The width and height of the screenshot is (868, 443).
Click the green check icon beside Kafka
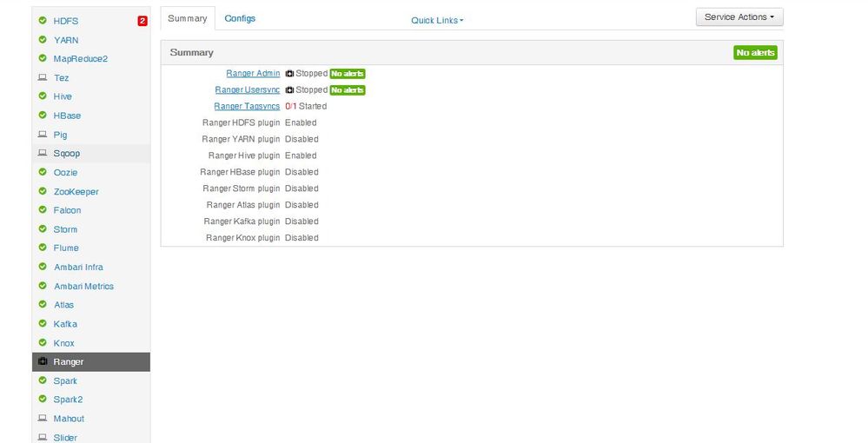click(43, 323)
